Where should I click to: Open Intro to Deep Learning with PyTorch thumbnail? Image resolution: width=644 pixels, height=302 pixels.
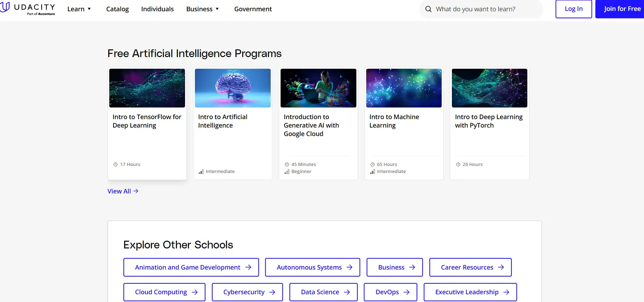[x=490, y=88]
